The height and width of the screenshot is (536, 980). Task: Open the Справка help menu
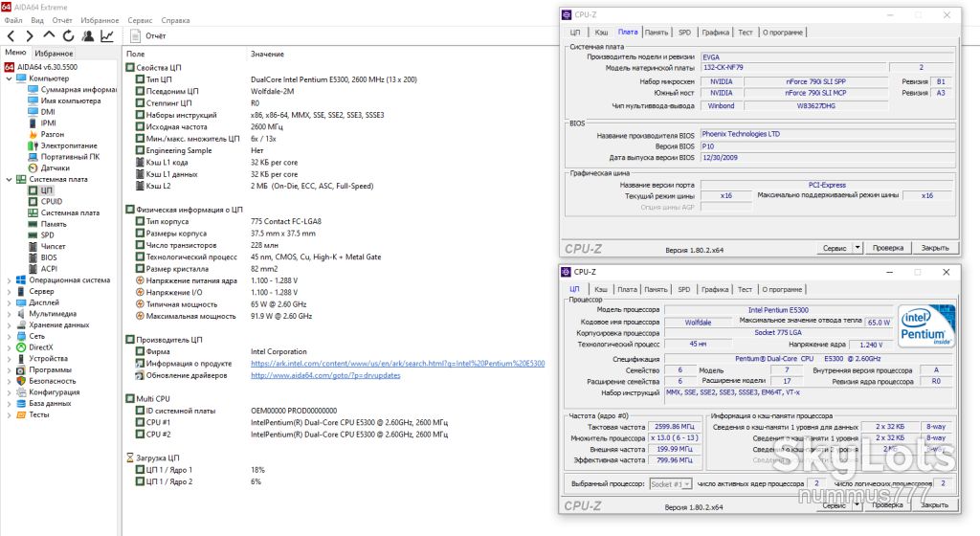point(176,20)
